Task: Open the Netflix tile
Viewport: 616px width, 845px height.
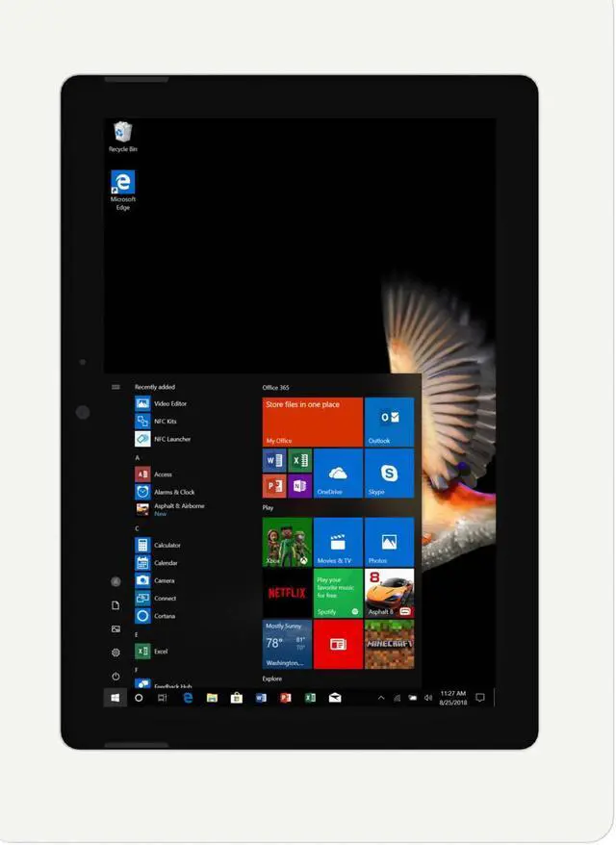Action: tap(287, 593)
